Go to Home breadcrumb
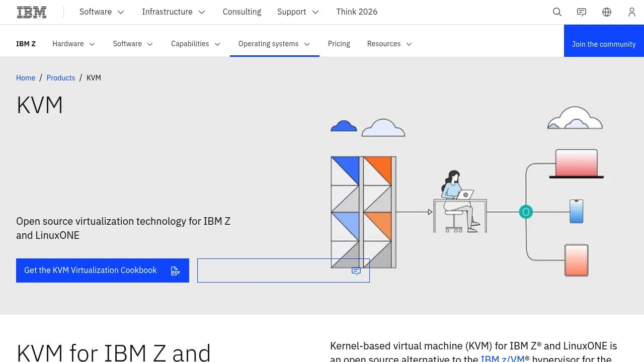Screen dimensions: 644x362 coord(26,78)
